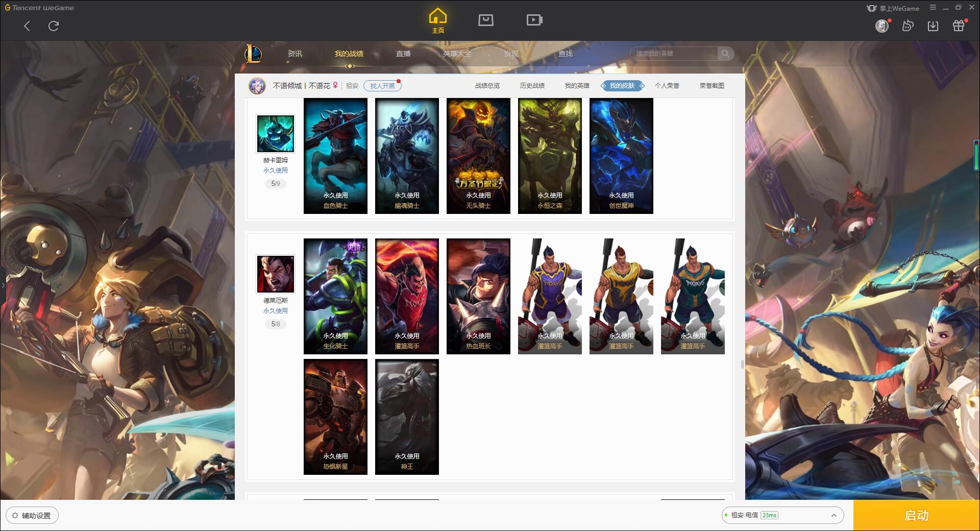980x531 pixels.
Task: Open the 生化骑士 skin card
Action: 335,296
